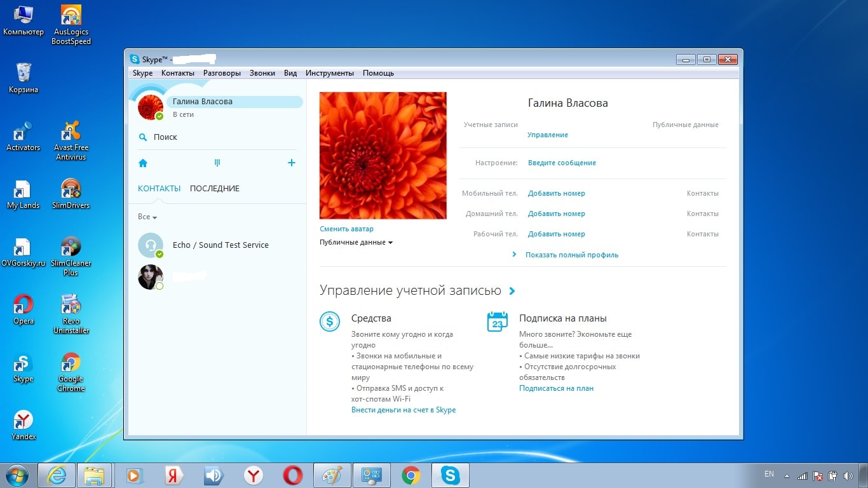Click Echo / Sound Test Service avatar
868x488 pixels.
(151, 245)
